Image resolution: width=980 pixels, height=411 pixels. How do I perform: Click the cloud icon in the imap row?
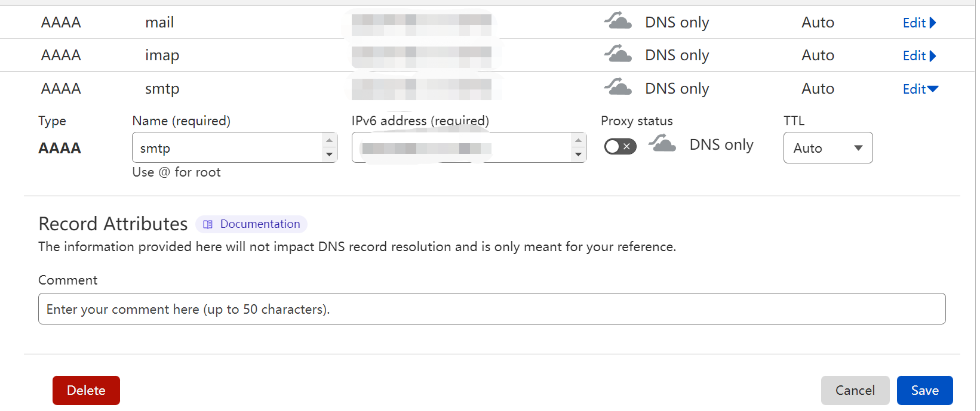pos(618,54)
